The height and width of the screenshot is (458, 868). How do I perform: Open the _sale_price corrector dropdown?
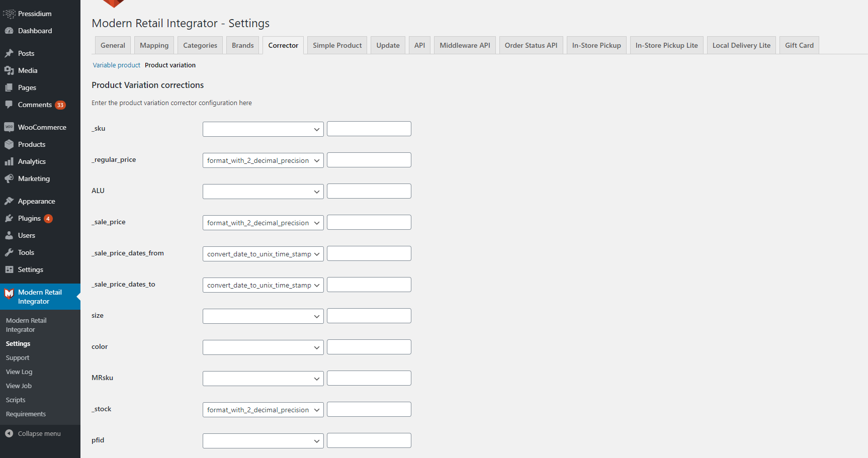pyautogui.click(x=263, y=223)
